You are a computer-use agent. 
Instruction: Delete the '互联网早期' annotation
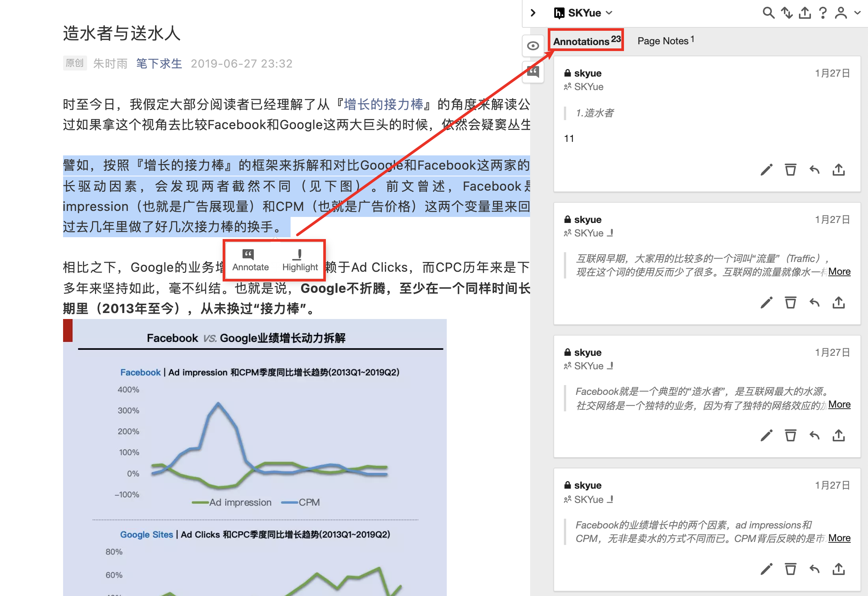click(790, 303)
